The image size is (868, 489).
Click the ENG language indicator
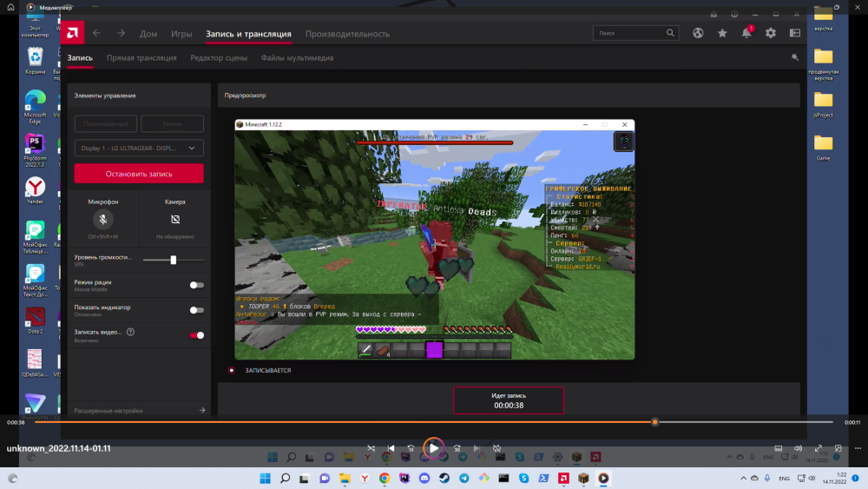pyautogui.click(x=784, y=478)
